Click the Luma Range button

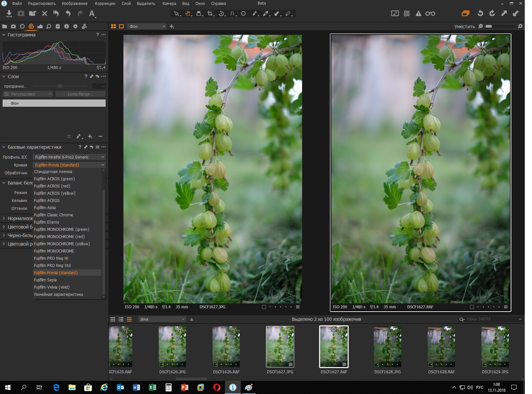[80, 94]
